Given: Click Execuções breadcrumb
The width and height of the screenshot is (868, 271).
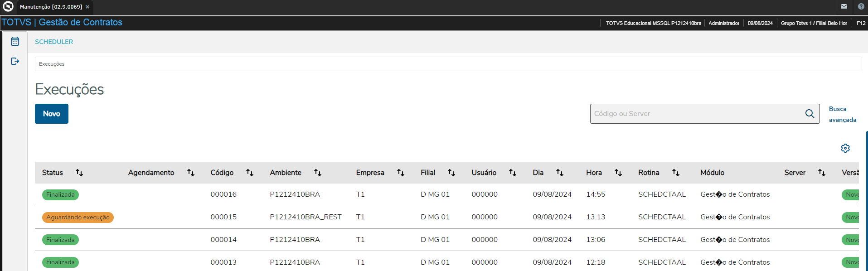Looking at the screenshot, I should tap(52, 64).
